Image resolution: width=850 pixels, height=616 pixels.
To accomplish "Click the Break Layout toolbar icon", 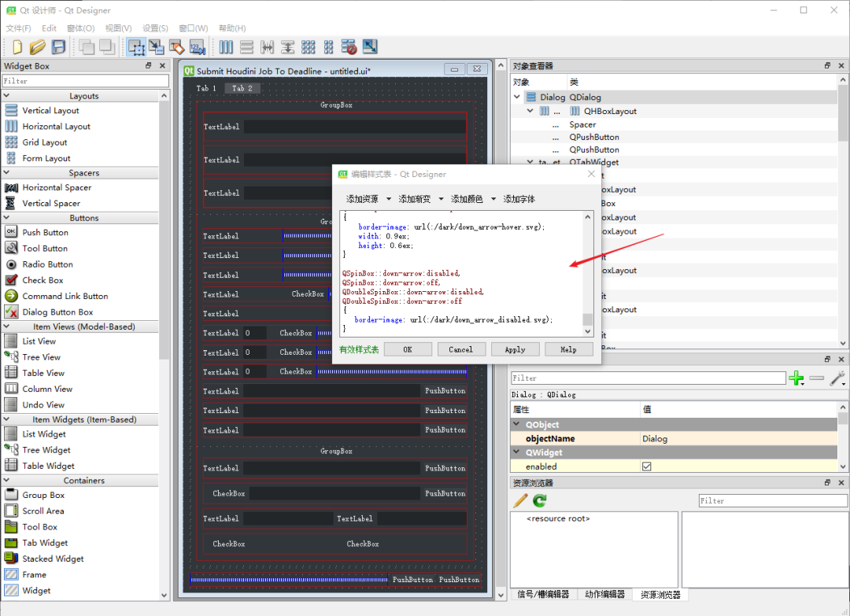I will click(349, 47).
